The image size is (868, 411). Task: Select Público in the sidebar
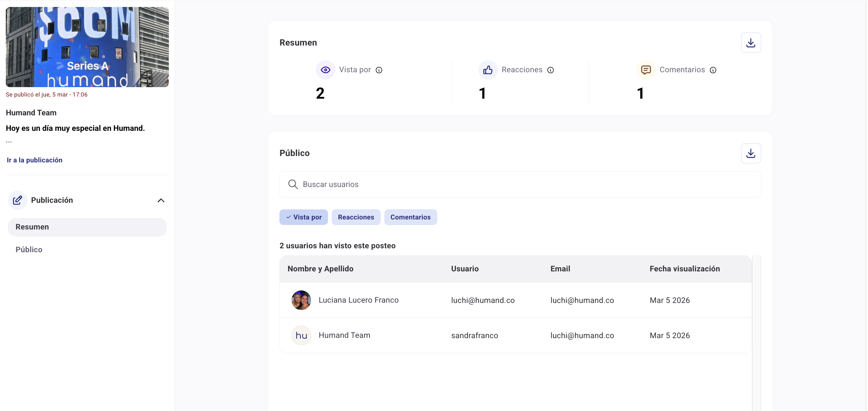pyautogui.click(x=29, y=250)
